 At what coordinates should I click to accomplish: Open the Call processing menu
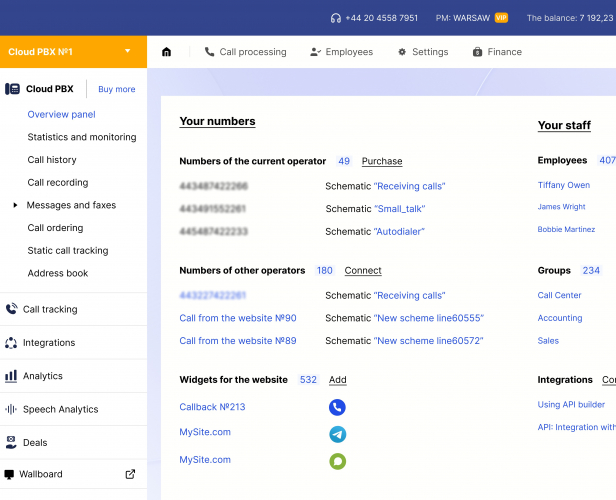[x=246, y=52]
